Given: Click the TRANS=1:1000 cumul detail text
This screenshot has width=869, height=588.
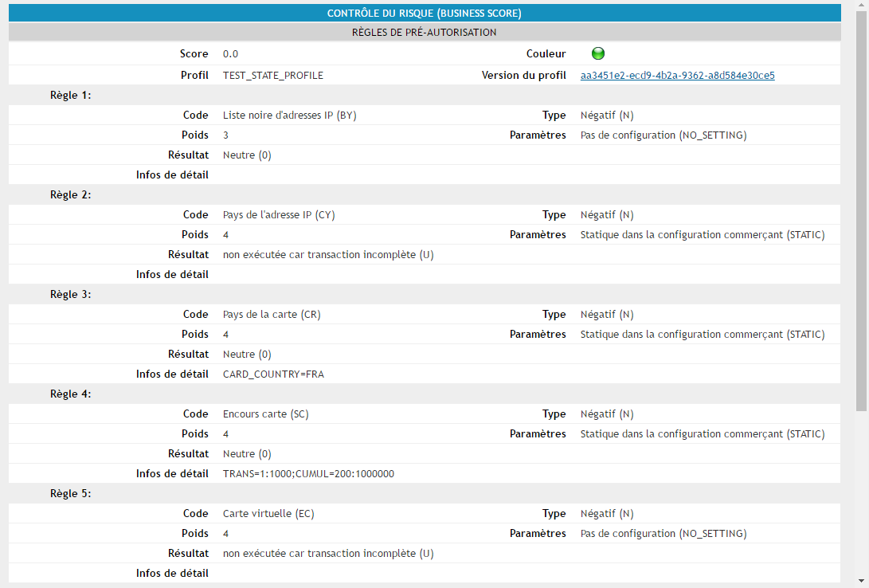Looking at the screenshot, I should 308,474.
